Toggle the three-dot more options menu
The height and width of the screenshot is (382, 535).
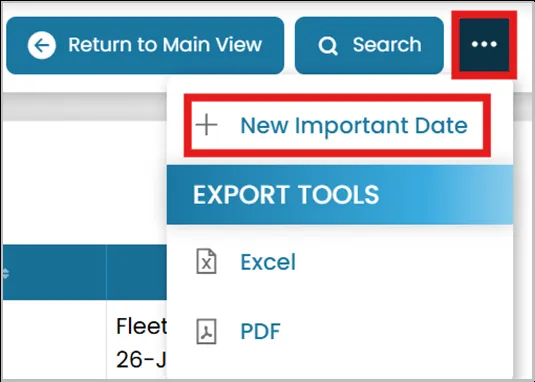tap(484, 44)
